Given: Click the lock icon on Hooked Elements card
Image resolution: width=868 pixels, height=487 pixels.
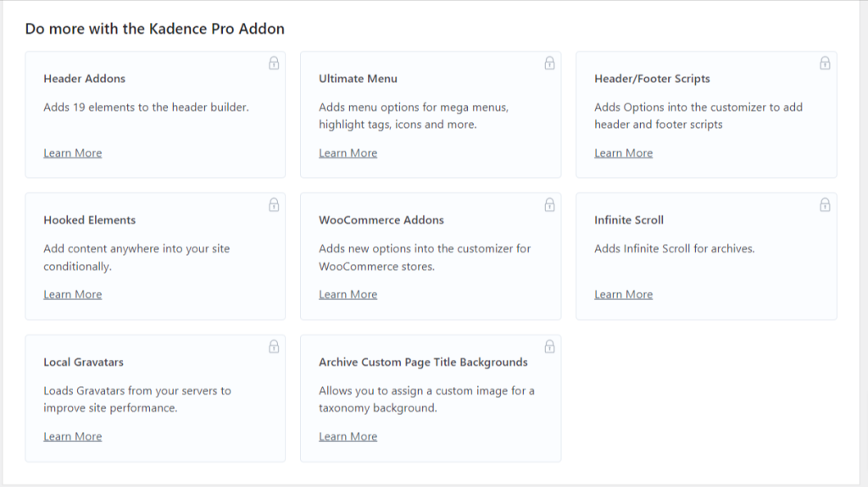Looking at the screenshot, I should point(274,205).
